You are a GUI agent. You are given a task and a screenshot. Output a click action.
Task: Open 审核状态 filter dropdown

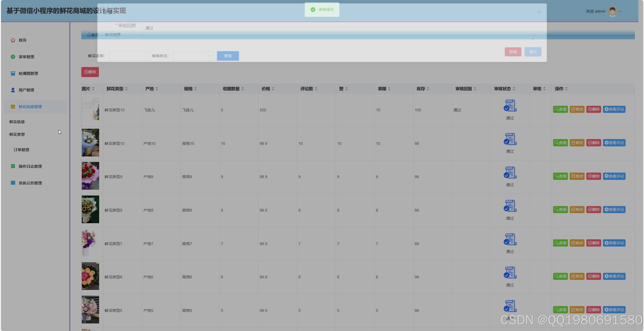pyautogui.click(x=193, y=56)
